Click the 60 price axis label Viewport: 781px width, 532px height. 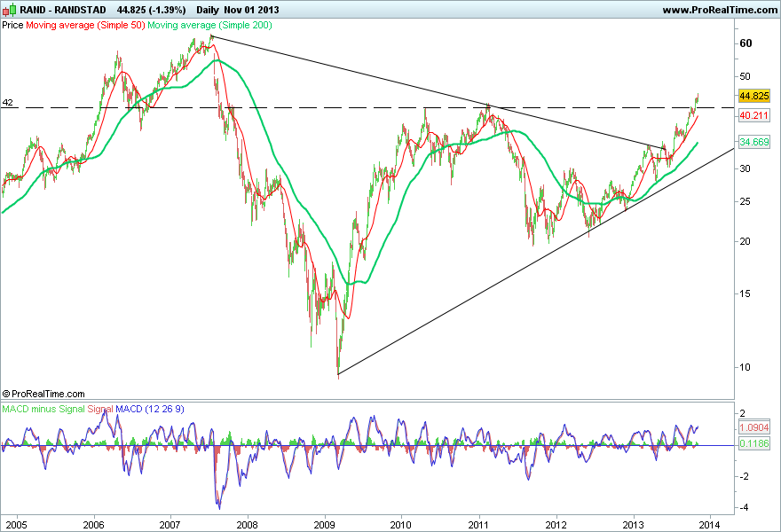pos(745,43)
